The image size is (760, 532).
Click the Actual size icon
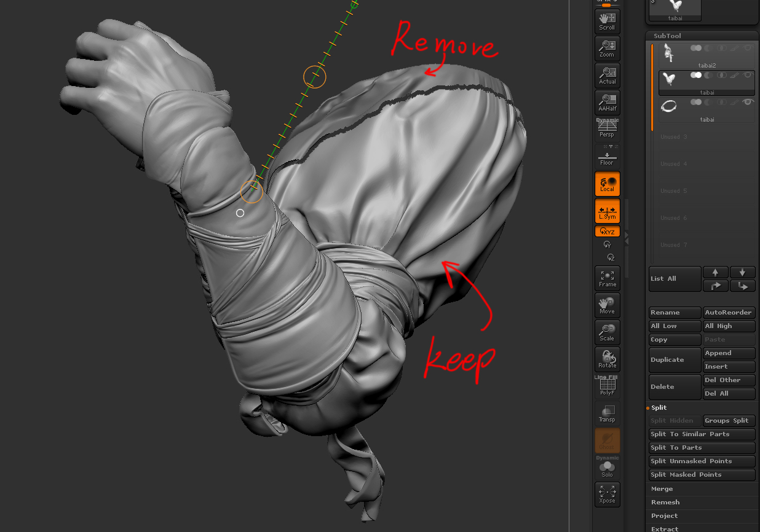point(607,75)
